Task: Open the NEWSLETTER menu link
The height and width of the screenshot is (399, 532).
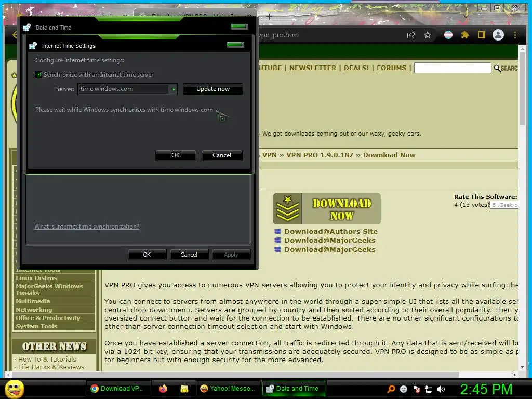Action: coord(312,68)
